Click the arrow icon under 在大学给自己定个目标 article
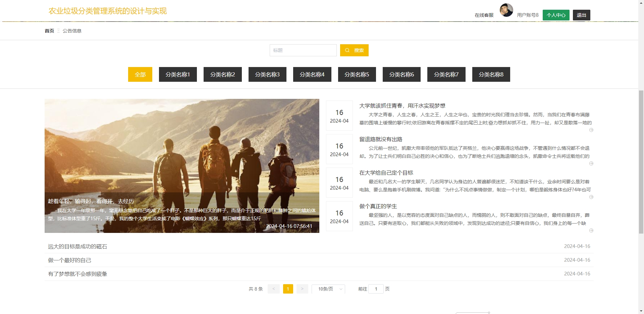The height and width of the screenshot is (314, 644). (591, 197)
